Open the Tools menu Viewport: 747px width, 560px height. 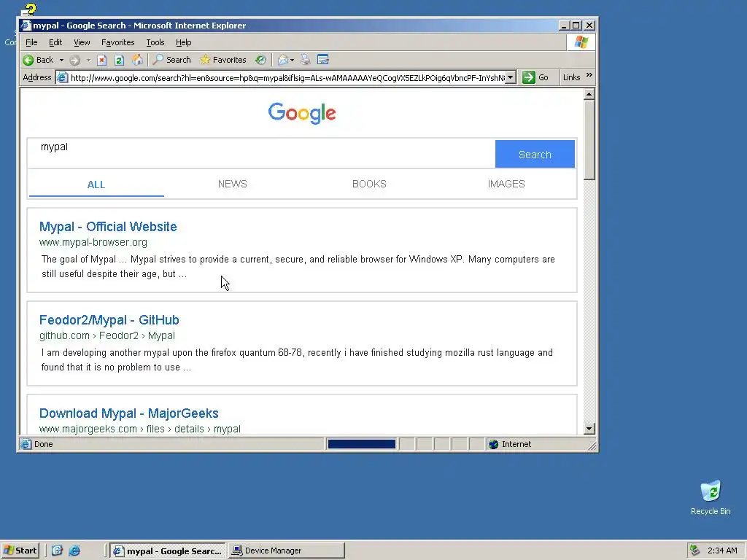pyautogui.click(x=155, y=42)
